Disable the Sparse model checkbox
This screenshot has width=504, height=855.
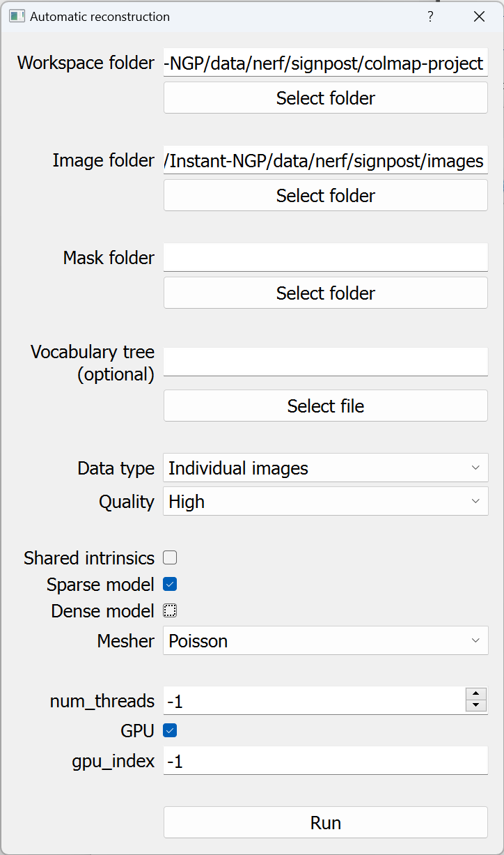click(169, 584)
